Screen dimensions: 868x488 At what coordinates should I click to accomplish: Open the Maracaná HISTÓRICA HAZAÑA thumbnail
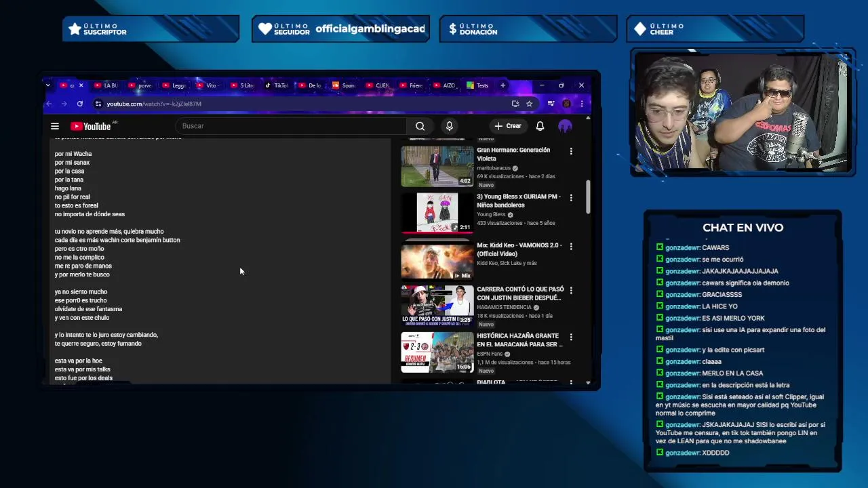click(437, 352)
